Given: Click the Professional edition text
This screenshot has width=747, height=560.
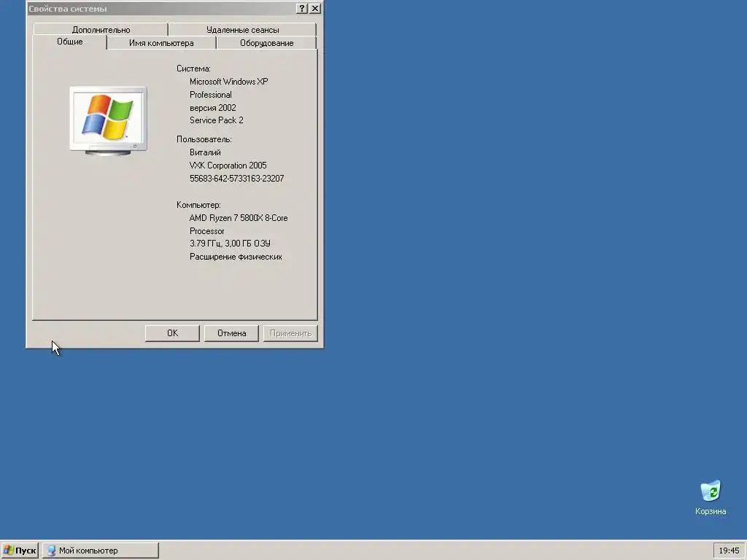Looking at the screenshot, I should click(x=211, y=95).
